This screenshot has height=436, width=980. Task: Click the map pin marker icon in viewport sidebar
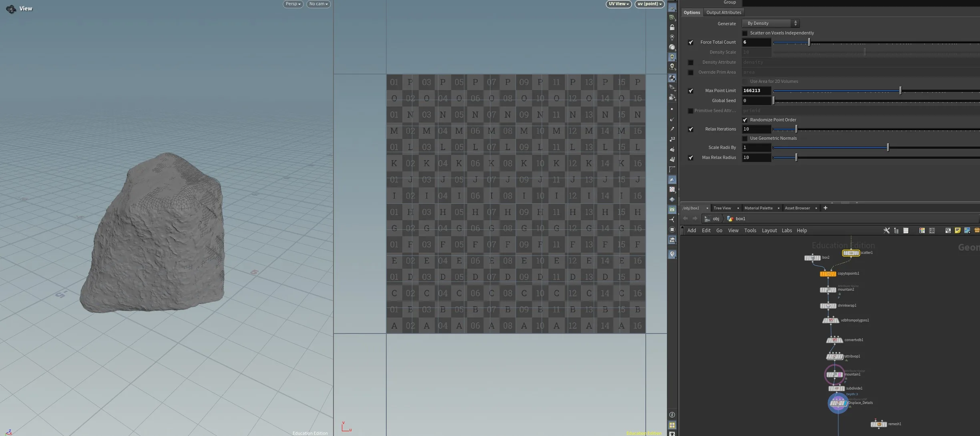tap(672, 254)
